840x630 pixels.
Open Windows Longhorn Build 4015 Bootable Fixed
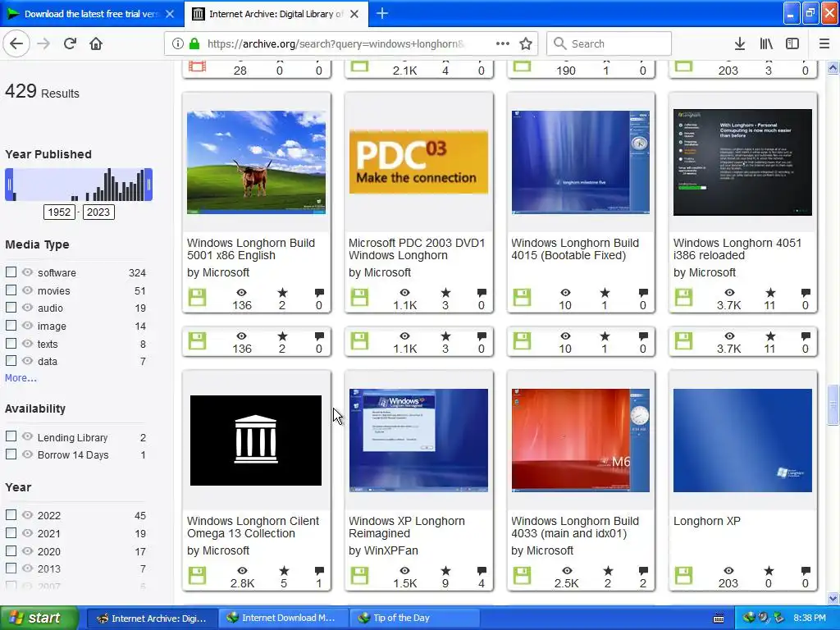575,249
